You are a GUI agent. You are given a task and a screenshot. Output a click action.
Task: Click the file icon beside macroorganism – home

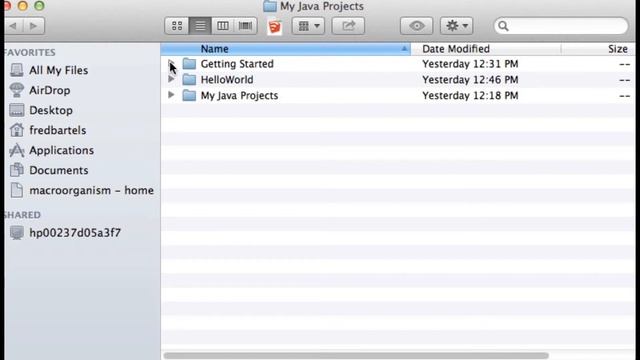17,190
